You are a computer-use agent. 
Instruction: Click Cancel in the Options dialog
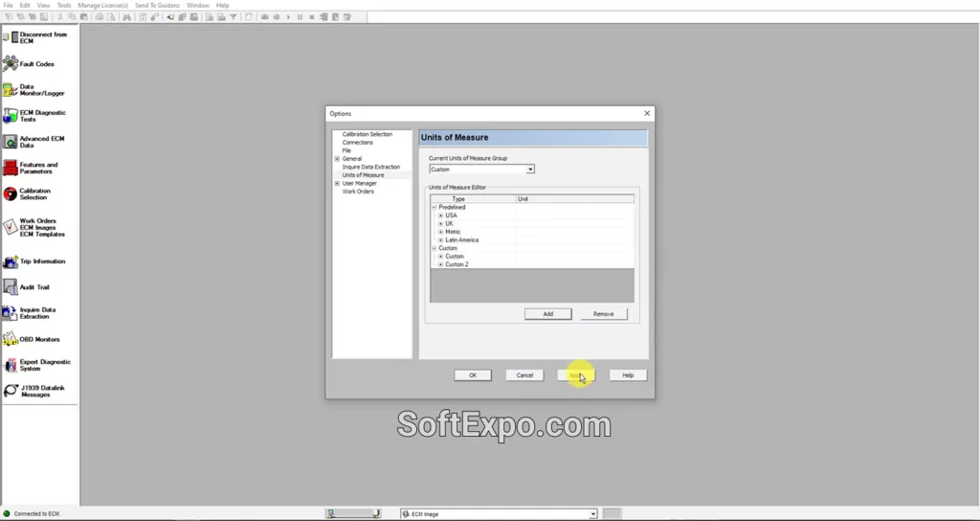525,375
